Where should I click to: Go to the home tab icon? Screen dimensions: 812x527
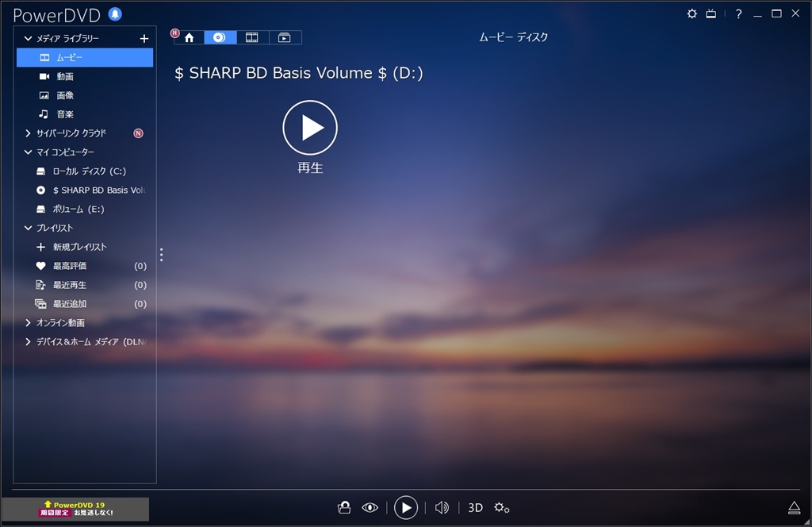(189, 37)
